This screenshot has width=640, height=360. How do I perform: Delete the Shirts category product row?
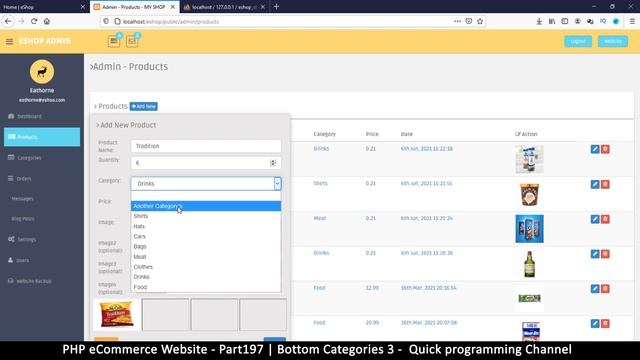(x=605, y=184)
